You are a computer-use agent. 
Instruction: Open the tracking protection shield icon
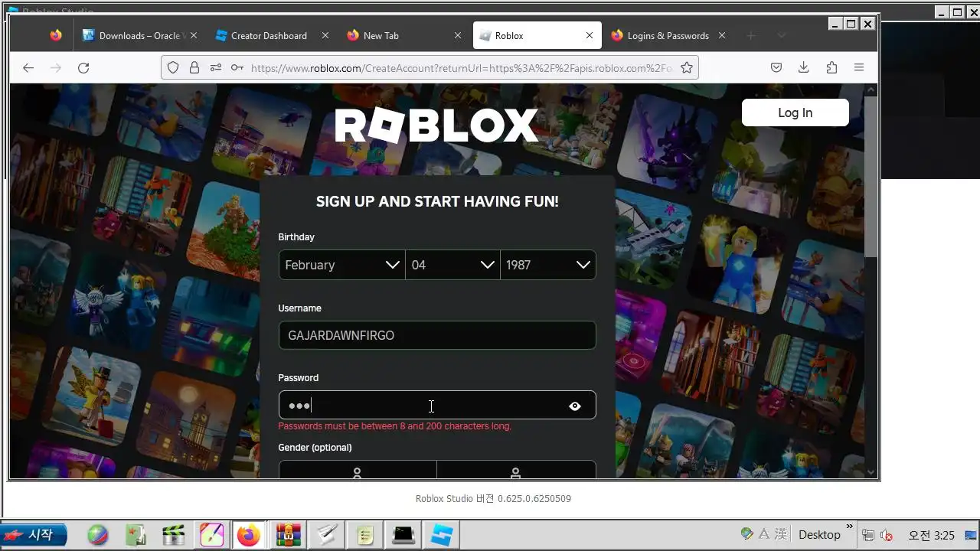click(173, 67)
